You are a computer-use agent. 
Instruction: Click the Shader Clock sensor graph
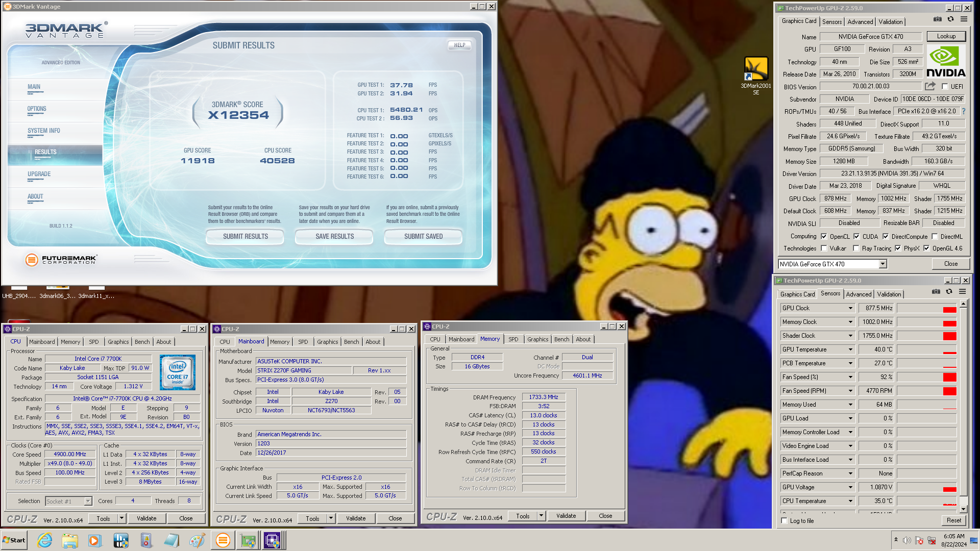926,336
